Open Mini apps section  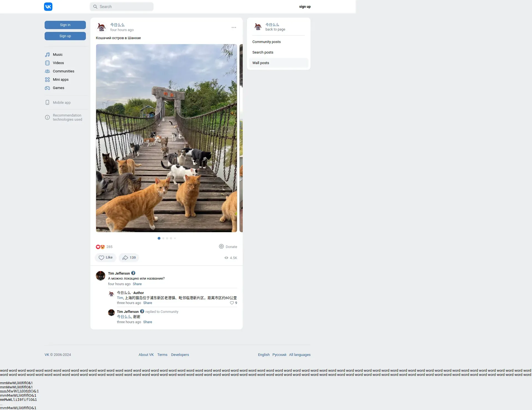click(60, 80)
